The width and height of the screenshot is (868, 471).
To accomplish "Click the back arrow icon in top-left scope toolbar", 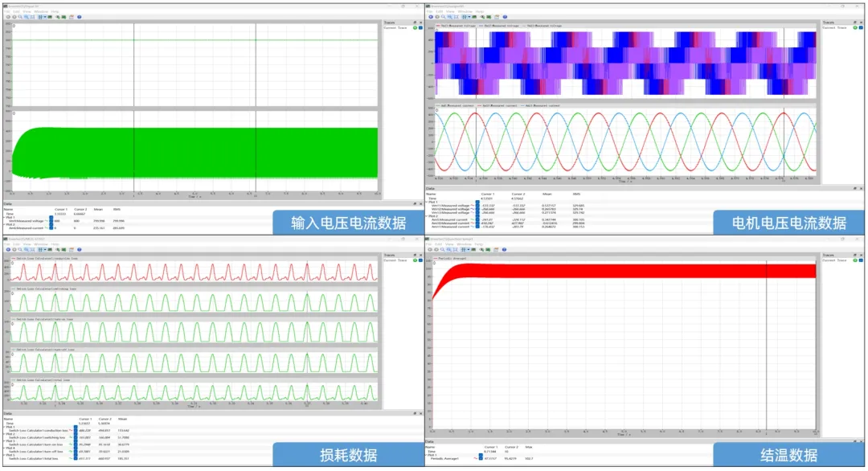I will pyautogui.click(x=7, y=17).
